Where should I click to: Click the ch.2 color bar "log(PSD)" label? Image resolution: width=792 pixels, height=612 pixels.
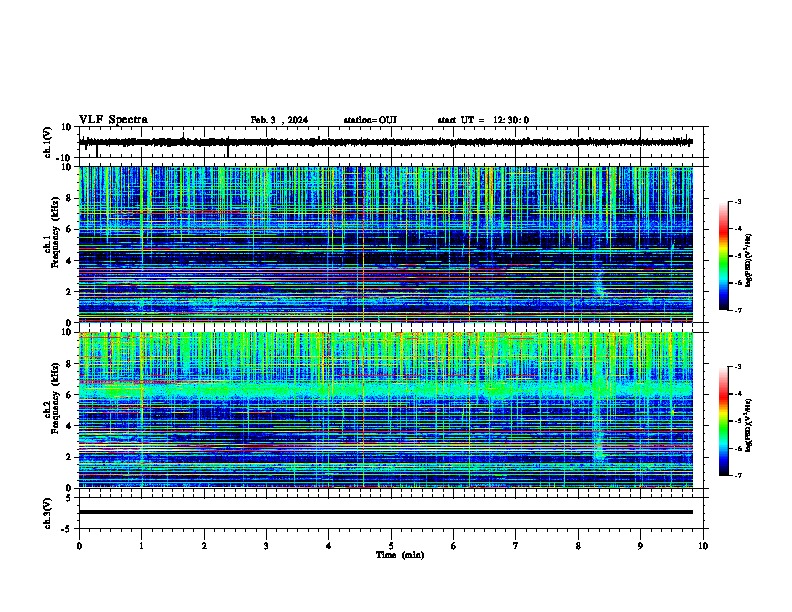[x=749, y=425]
